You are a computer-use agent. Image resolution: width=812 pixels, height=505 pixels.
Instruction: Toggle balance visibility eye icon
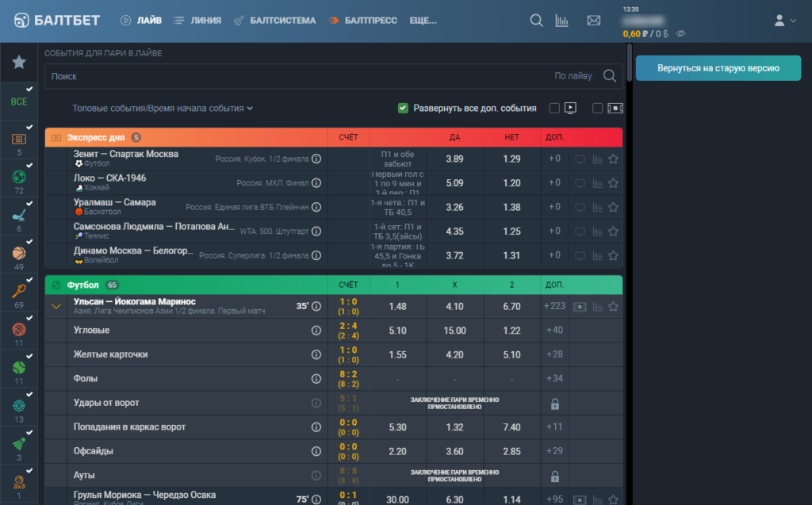pos(681,33)
